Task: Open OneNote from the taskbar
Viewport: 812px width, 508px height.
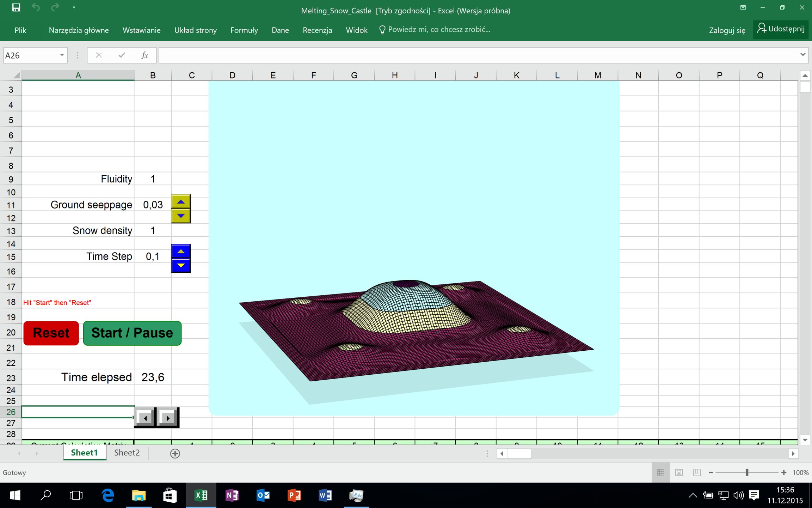Action: pos(232,495)
